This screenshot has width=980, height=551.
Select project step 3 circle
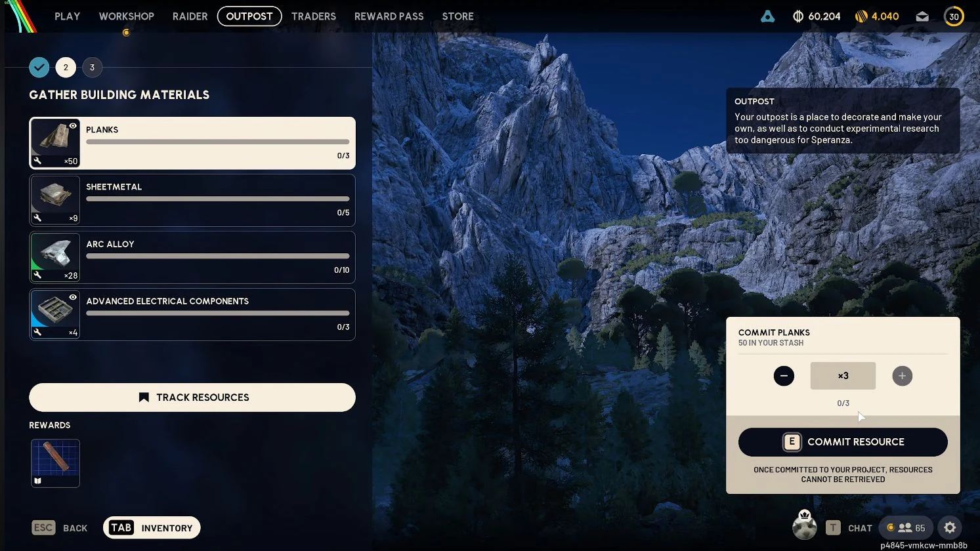click(x=92, y=67)
